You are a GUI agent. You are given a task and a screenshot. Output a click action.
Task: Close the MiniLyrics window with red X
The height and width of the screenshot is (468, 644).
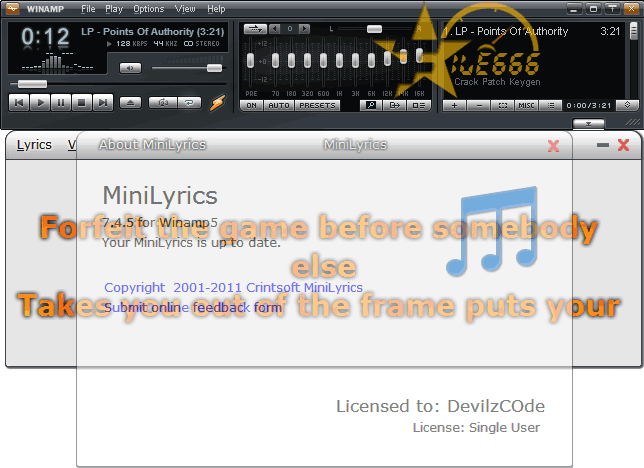pos(623,145)
